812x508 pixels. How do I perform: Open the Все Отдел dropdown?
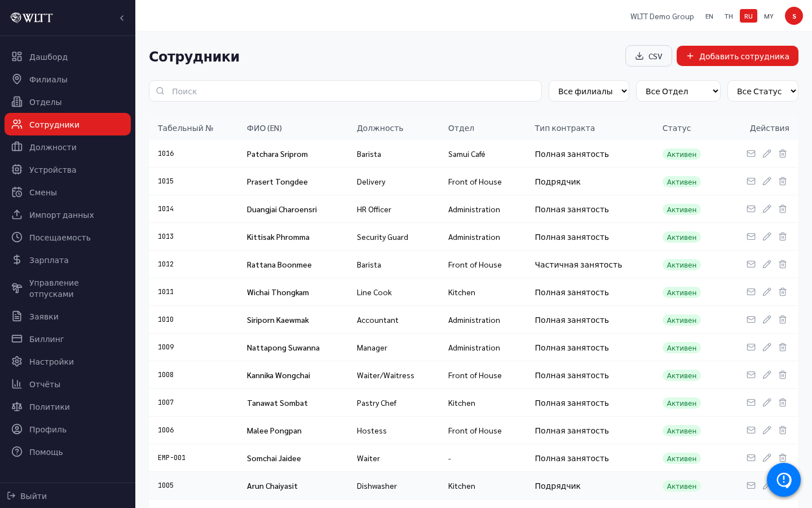pyautogui.click(x=678, y=91)
